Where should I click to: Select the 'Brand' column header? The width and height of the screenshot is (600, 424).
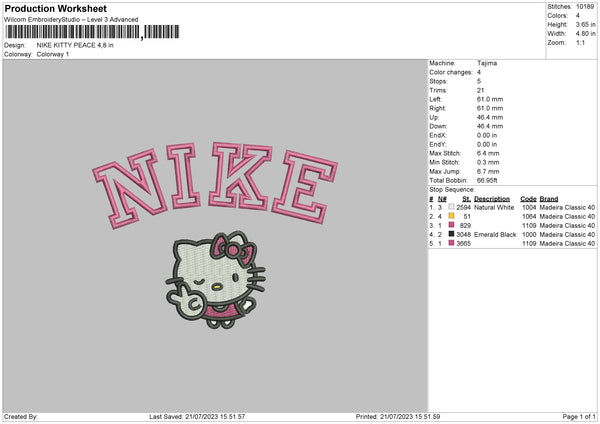point(549,199)
